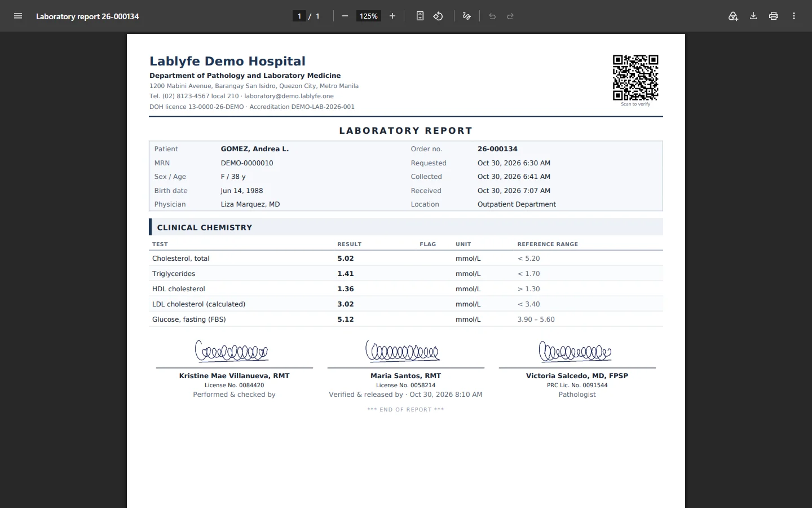Select pathologist Victoria Salcedo, MD, FPSP
The width and height of the screenshot is (812, 508).
577,376
